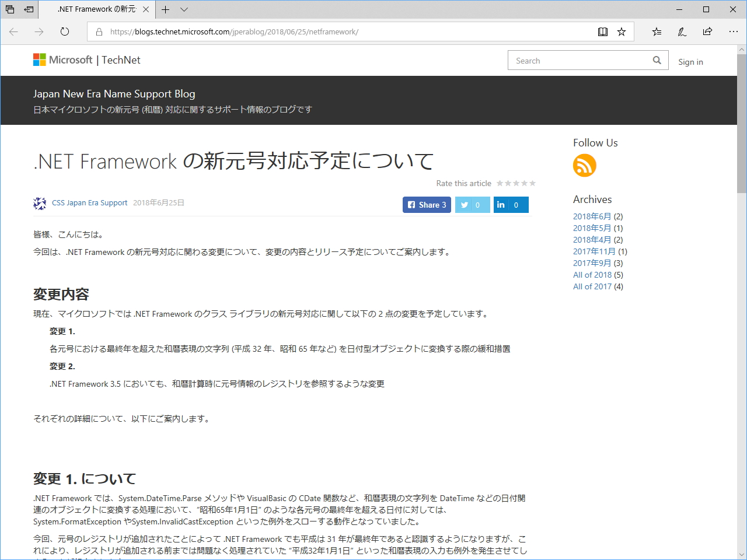Toggle reading view for this article
Viewport: 747px width, 560px height.
click(x=602, y=32)
